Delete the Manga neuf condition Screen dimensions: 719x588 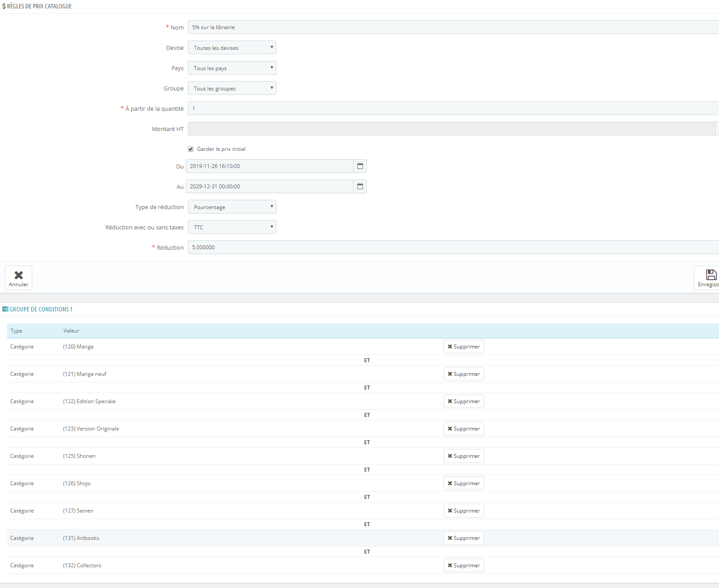tap(464, 374)
